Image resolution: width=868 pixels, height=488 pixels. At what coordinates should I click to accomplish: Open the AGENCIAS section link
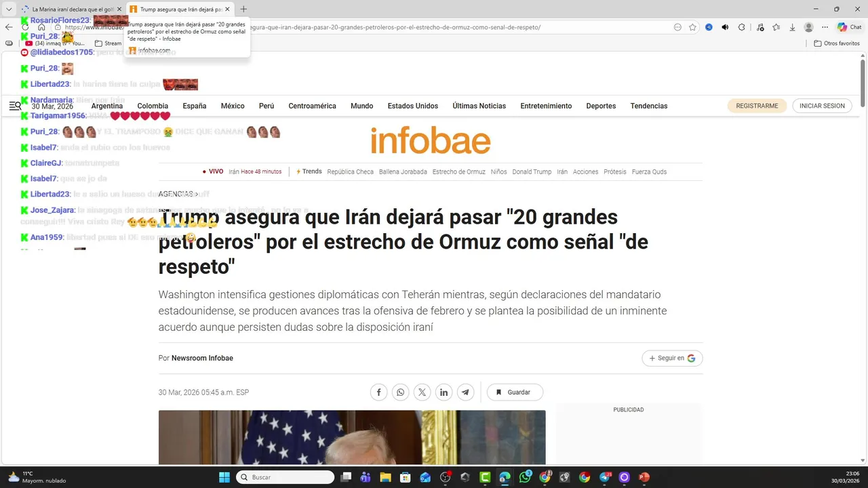(x=178, y=194)
